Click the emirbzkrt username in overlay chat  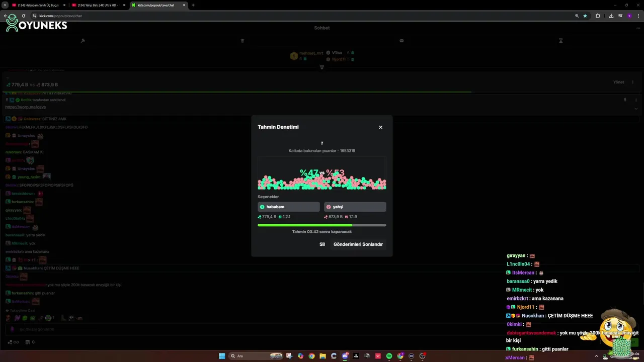tap(517, 299)
